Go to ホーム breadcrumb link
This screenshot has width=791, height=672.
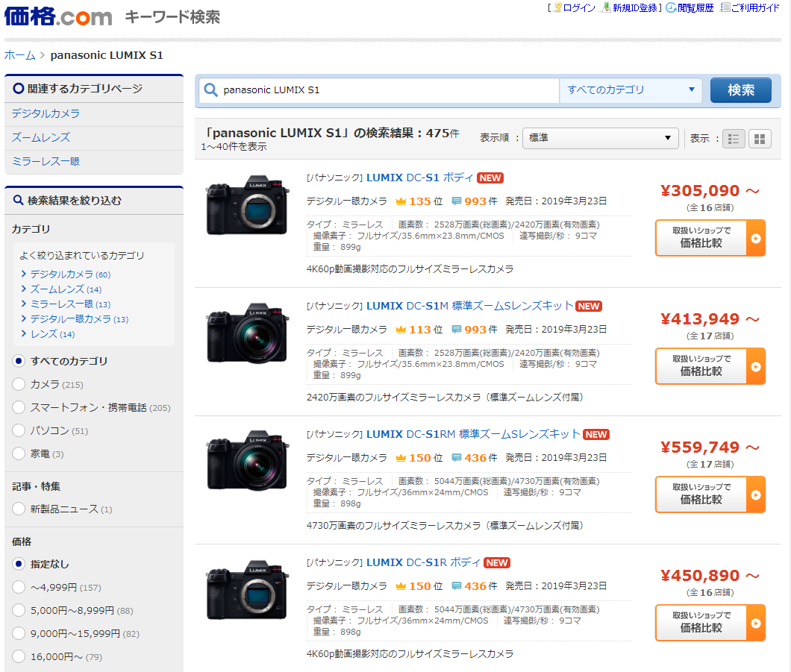[19, 55]
